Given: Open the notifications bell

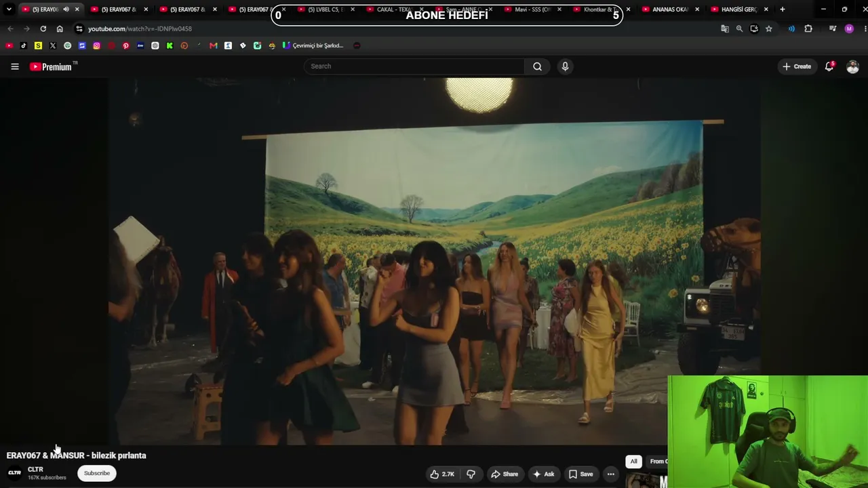Looking at the screenshot, I should (x=829, y=66).
